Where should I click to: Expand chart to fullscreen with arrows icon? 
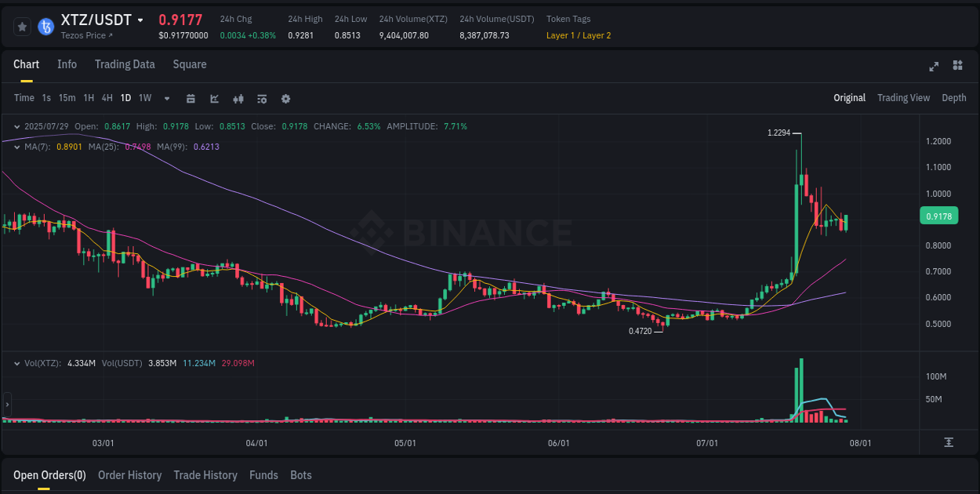(x=934, y=67)
